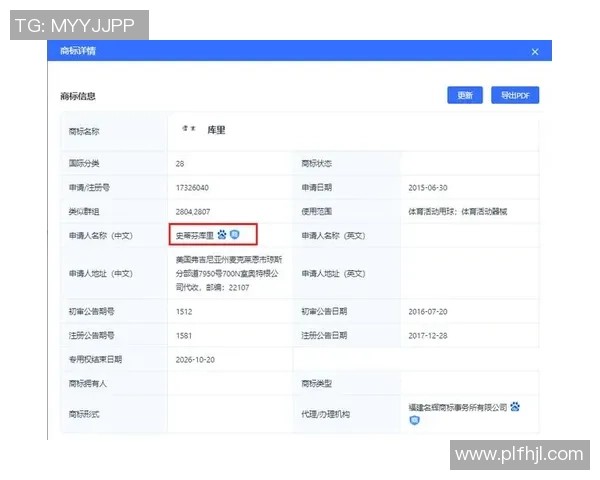600x480 pixels.
Task: Click the 申请/注册号 label cell
Action: click(x=114, y=188)
